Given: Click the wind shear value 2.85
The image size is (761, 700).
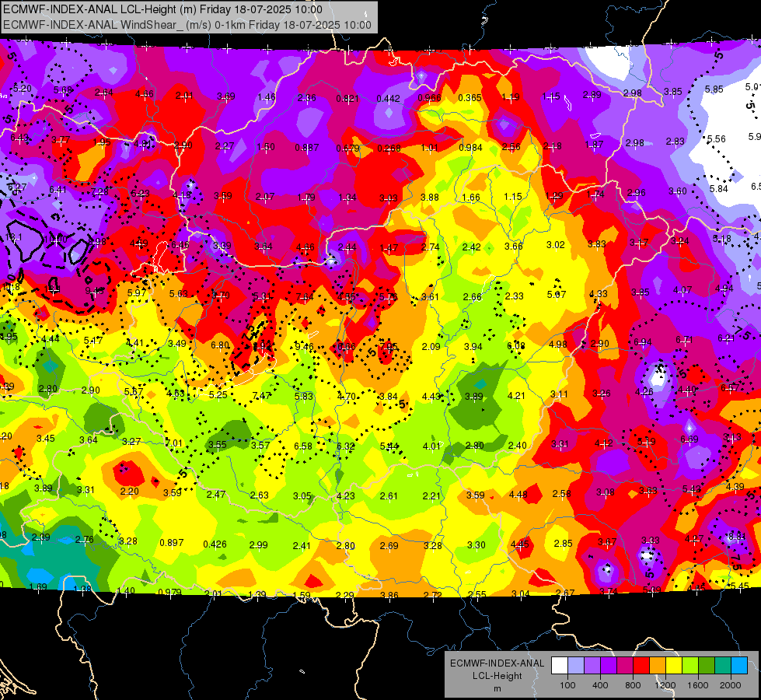Looking at the screenshot, I should click(563, 543).
